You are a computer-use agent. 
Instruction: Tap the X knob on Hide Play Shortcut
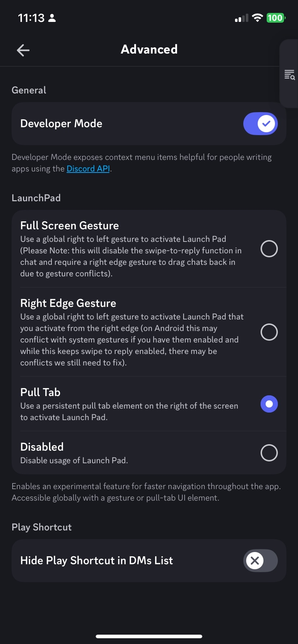point(255,561)
